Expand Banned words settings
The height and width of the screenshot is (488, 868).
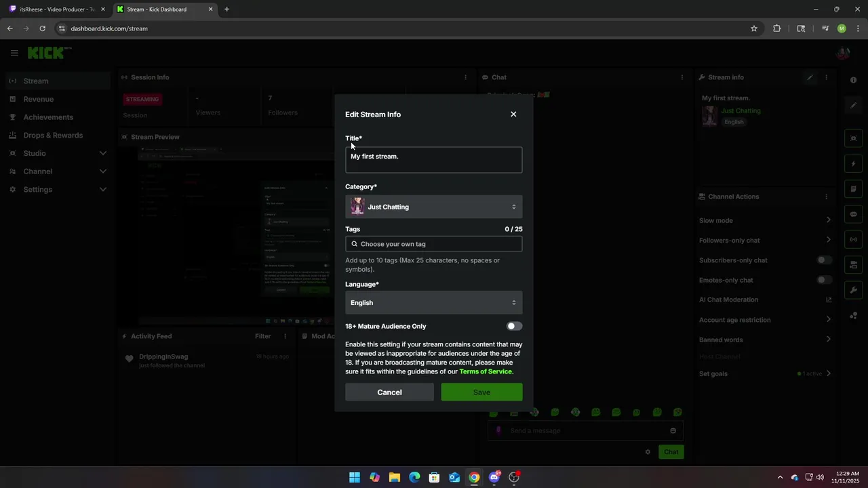click(828, 340)
